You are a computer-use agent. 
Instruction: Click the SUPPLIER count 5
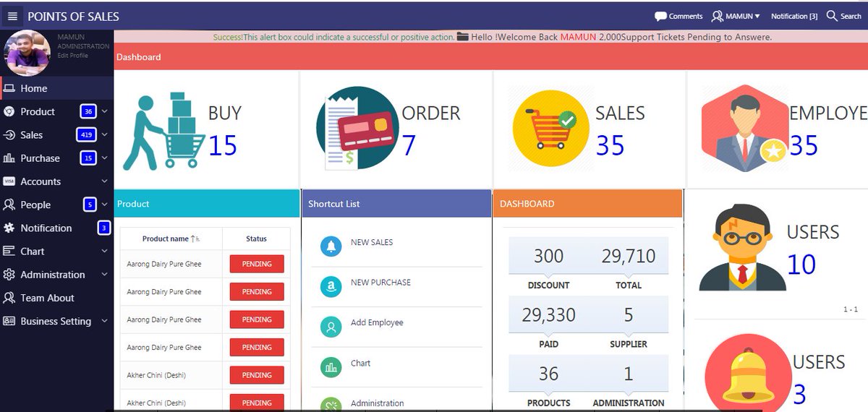pyautogui.click(x=629, y=315)
